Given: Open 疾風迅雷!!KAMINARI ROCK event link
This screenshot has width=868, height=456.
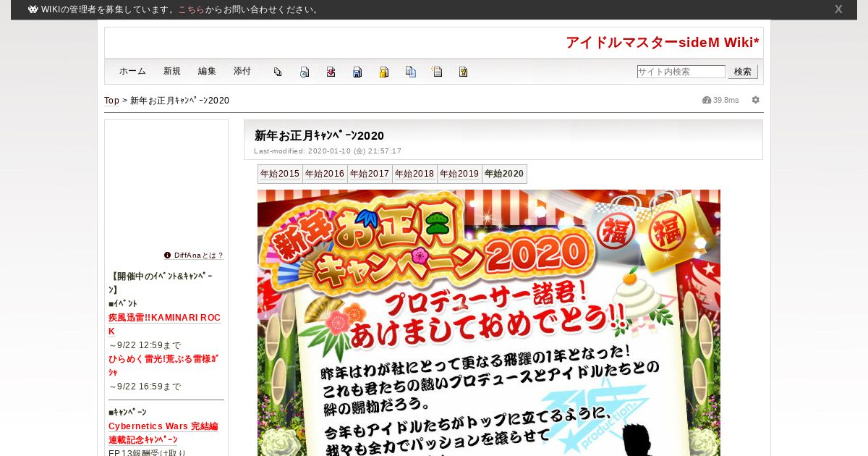Looking at the screenshot, I should [x=164, y=324].
